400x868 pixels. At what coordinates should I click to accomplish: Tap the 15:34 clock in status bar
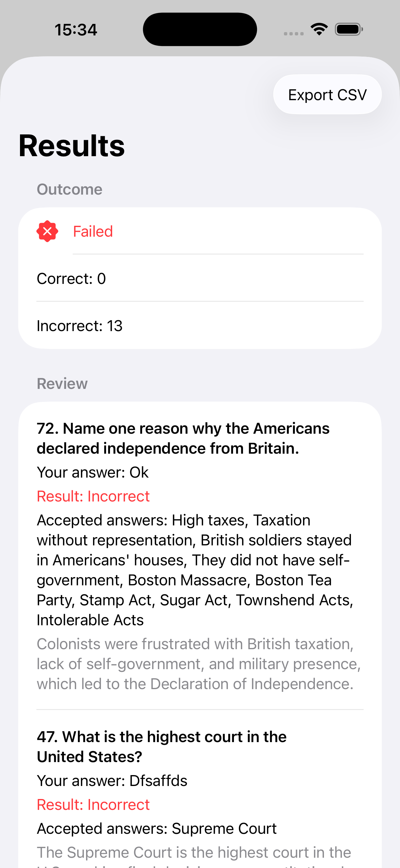tap(76, 30)
